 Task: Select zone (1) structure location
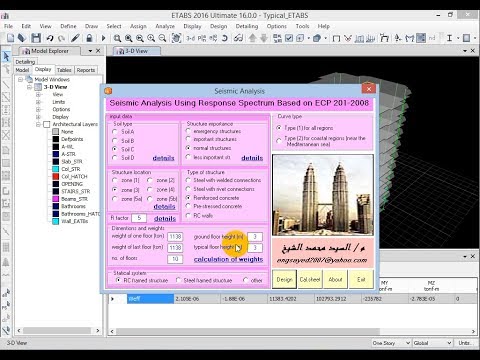pyautogui.click(x=115, y=180)
